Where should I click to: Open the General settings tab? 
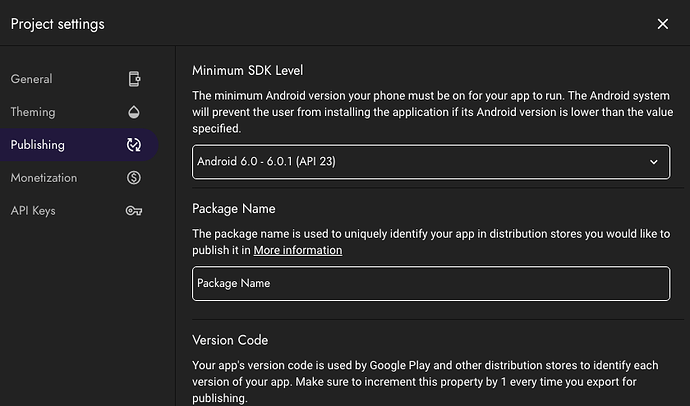point(31,79)
